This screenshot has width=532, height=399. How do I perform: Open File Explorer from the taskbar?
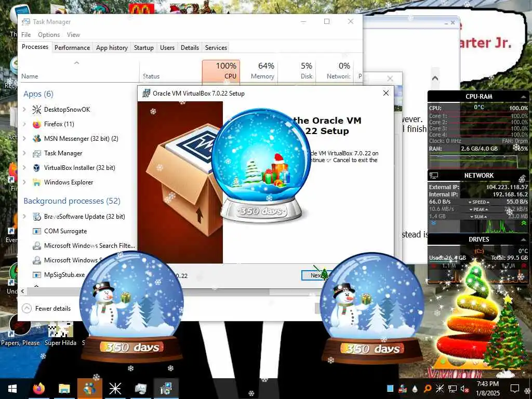coord(64,389)
